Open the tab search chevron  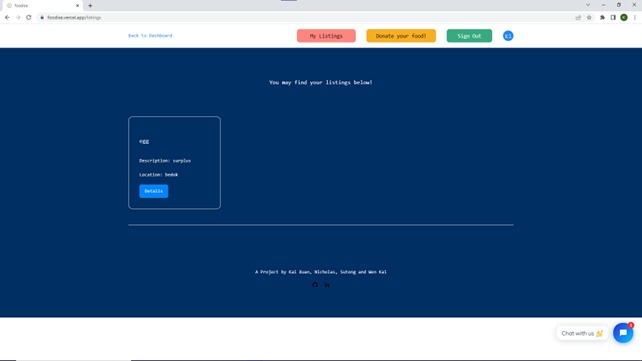tap(588, 5)
